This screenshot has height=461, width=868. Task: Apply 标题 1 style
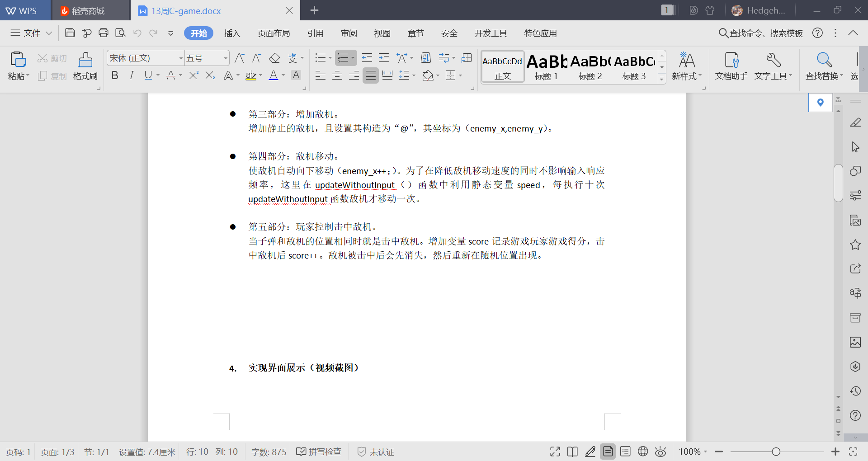547,66
